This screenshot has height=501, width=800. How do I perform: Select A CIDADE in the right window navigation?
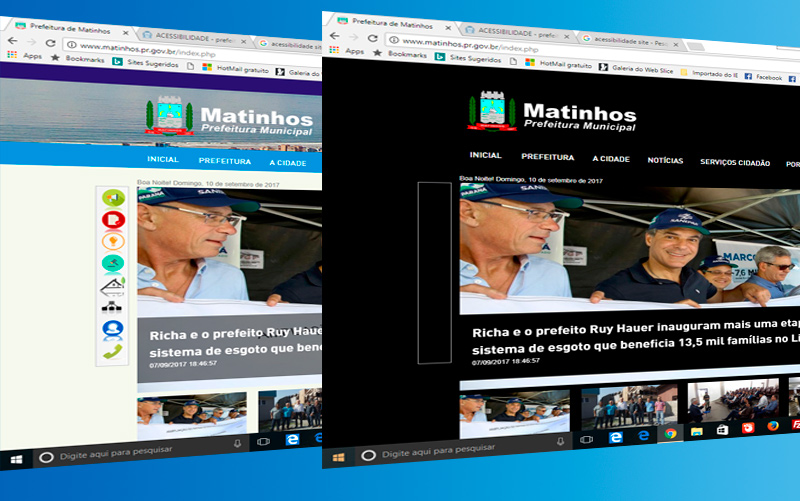611,159
